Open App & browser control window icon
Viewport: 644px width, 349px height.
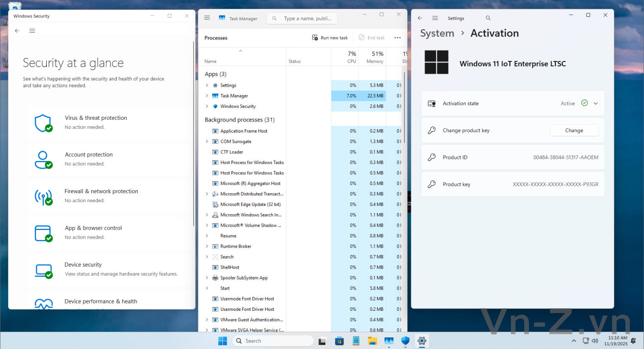(x=43, y=233)
